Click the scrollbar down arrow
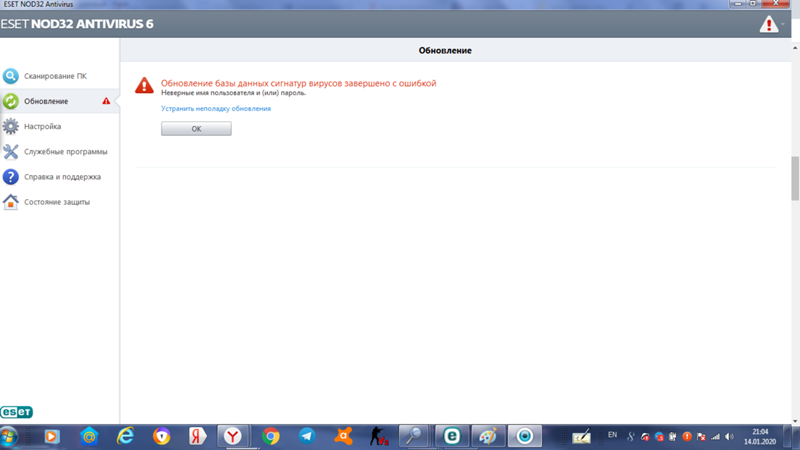The image size is (800, 450). [795, 421]
